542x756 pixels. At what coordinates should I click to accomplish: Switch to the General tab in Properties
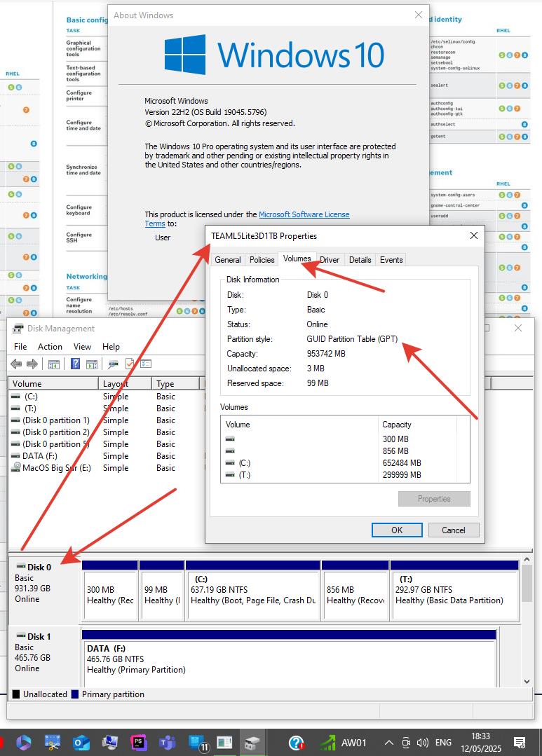click(228, 260)
